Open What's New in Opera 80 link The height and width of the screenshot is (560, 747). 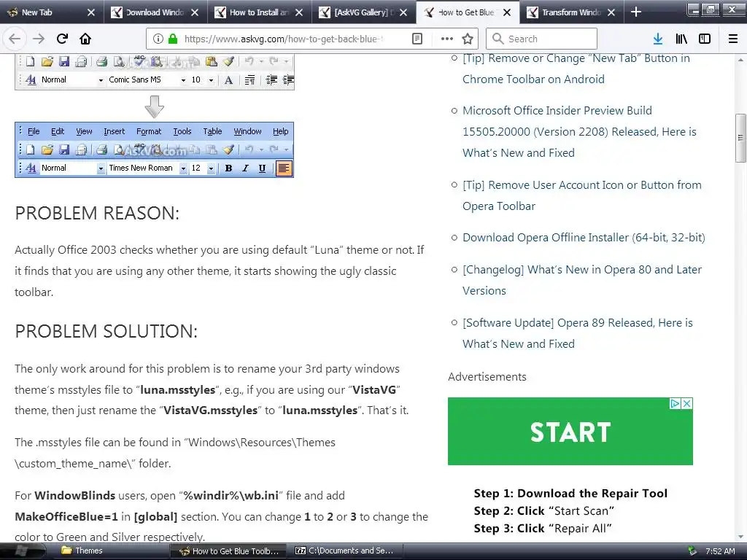(x=581, y=280)
